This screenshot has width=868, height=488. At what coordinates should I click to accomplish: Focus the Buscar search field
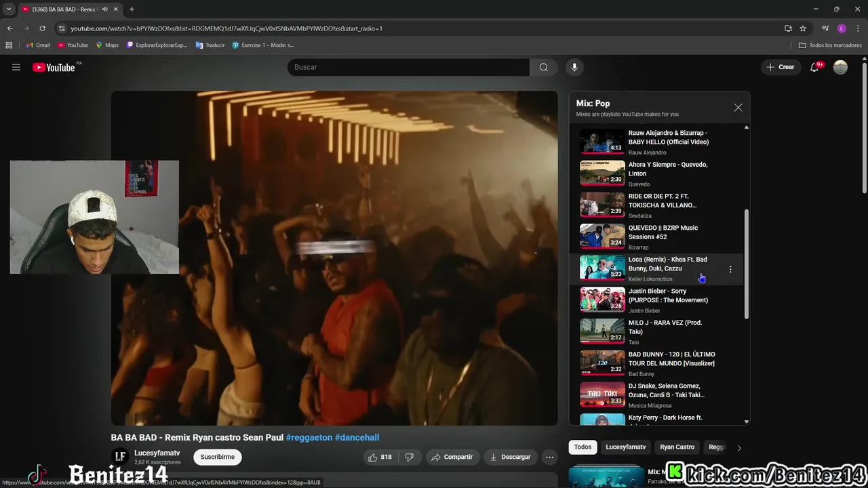[408, 67]
